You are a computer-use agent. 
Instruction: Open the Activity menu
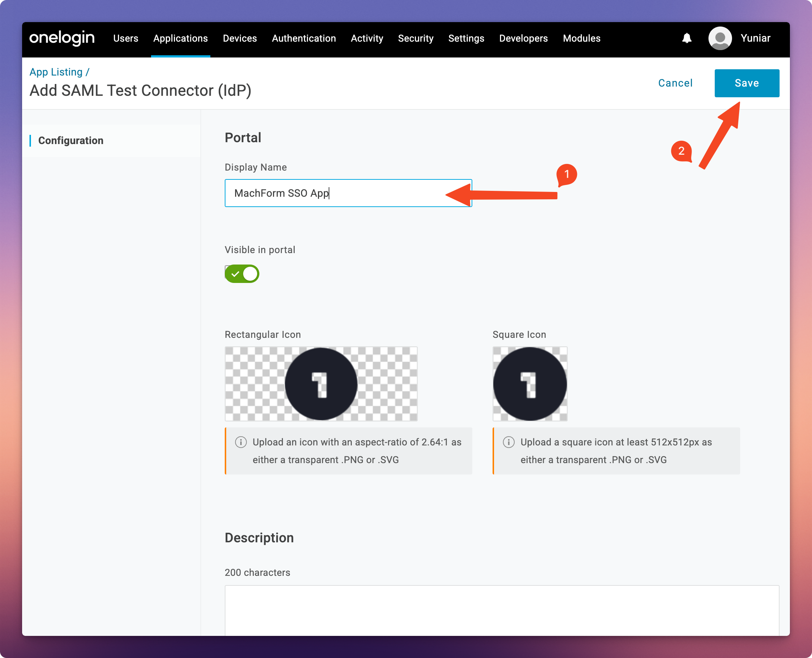(x=367, y=38)
